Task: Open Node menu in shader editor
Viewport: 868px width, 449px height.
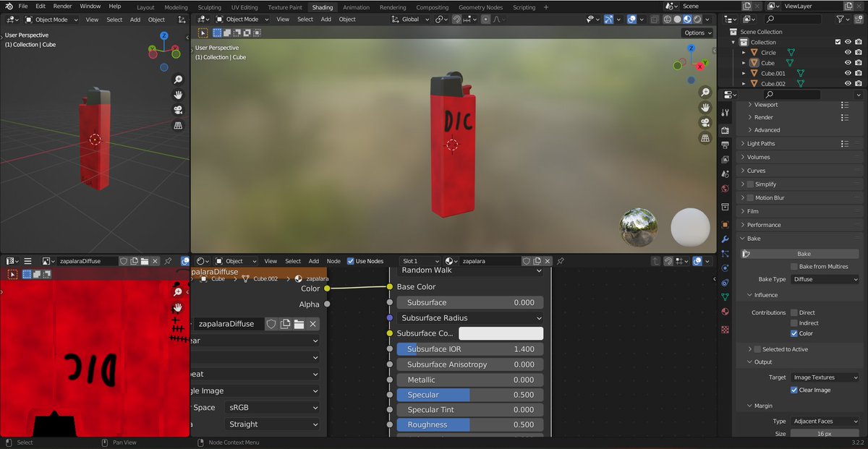Action: click(333, 261)
